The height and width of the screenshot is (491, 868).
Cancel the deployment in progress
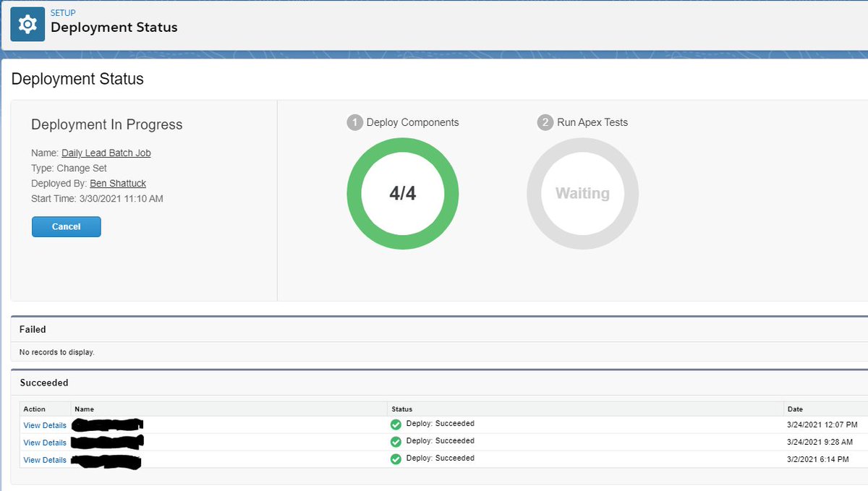coord(67,226)
